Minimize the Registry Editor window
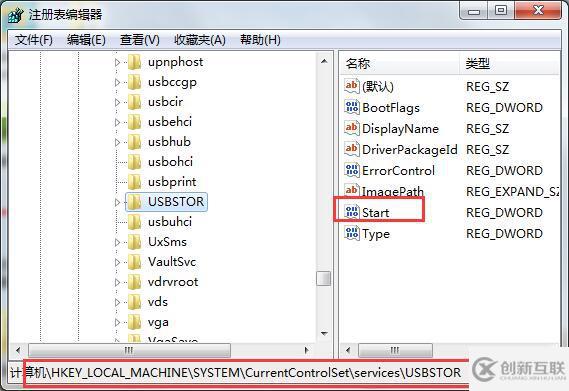The width and height of the screenshot is (569, 391). click(474, 10)
